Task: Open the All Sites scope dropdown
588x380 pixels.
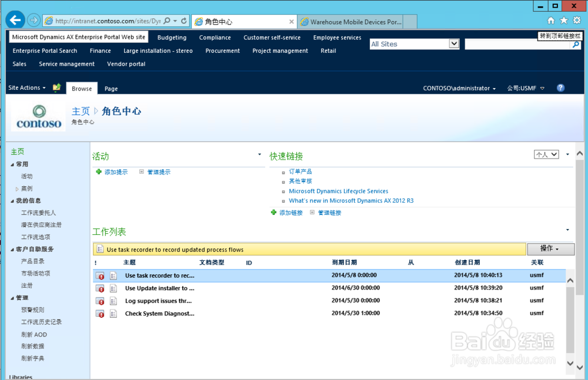Action: [454, 43]
